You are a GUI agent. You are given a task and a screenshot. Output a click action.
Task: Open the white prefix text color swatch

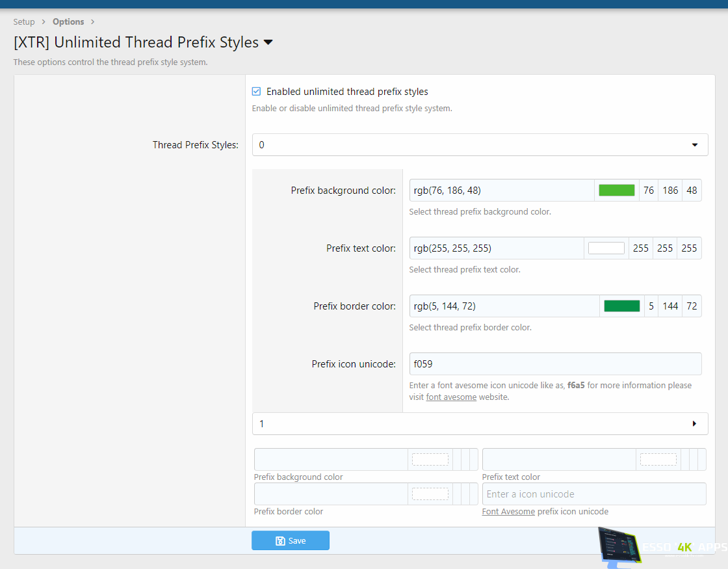point(606,248)
